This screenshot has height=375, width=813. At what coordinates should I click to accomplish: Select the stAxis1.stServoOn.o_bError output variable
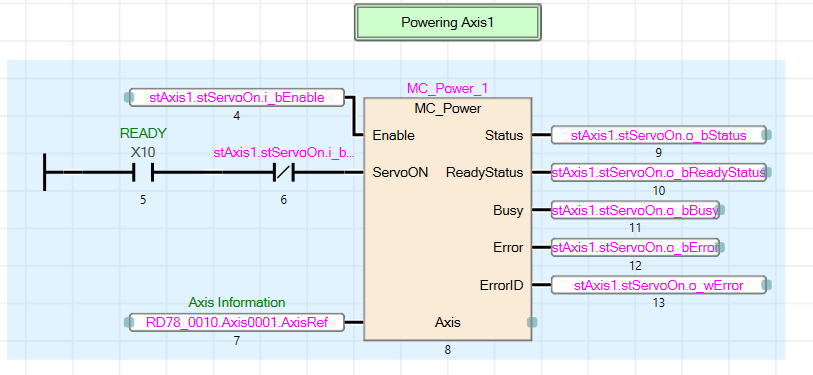coord(635,247)
